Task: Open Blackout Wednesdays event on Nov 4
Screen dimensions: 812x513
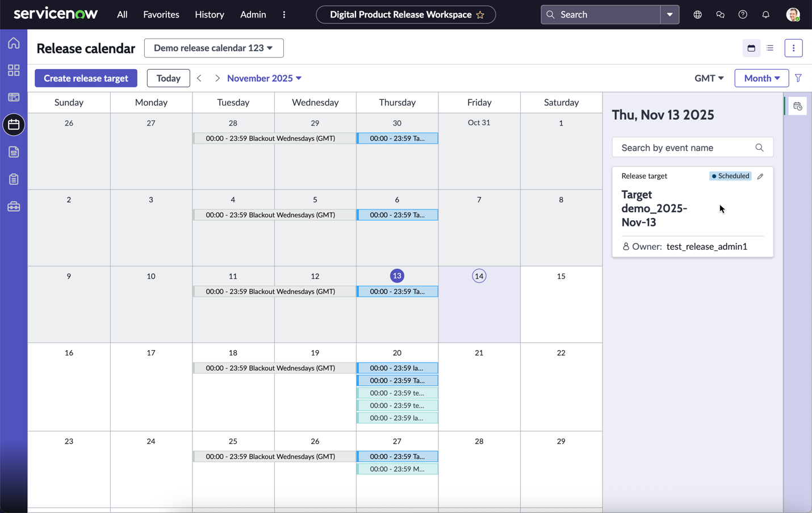Action: click(274, 215)
